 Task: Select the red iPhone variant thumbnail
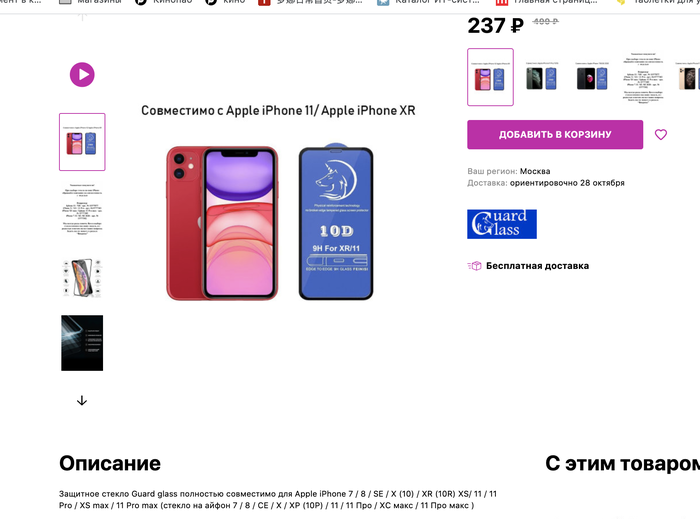click(490, 77)
